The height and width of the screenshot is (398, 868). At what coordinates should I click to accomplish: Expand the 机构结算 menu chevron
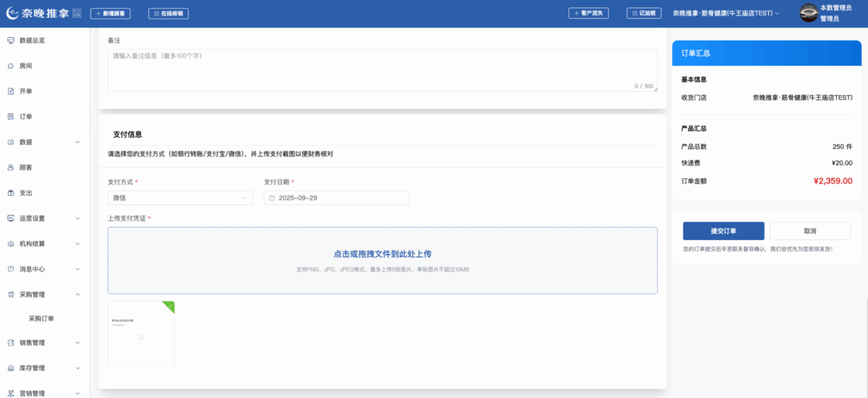pos(77,244)
